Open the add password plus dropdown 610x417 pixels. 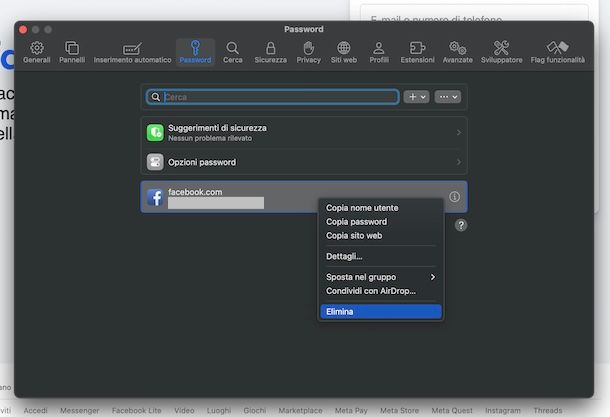click(416, 97)
